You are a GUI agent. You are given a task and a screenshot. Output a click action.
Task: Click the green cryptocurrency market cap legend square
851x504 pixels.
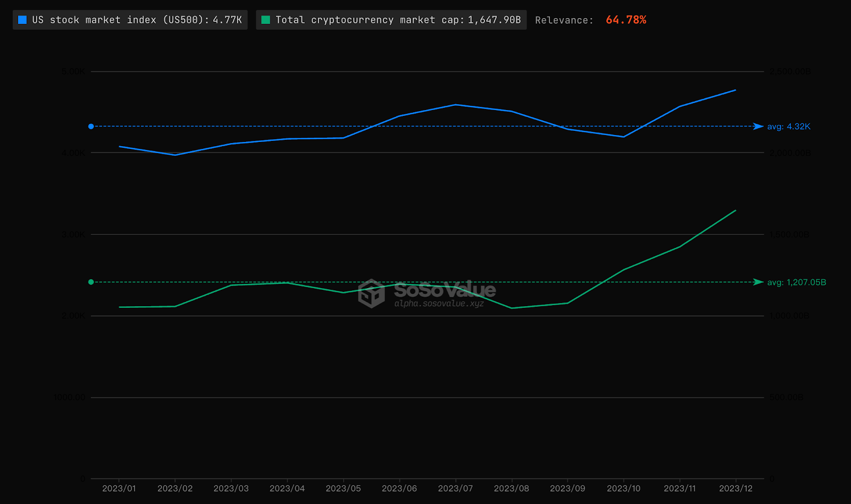(x=265, y=20)
